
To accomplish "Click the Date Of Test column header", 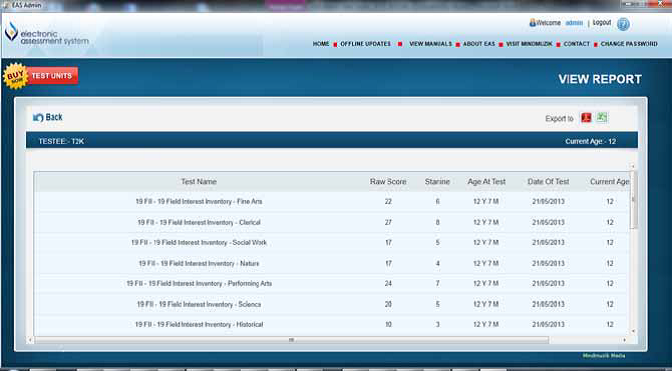I will (548, 182).
